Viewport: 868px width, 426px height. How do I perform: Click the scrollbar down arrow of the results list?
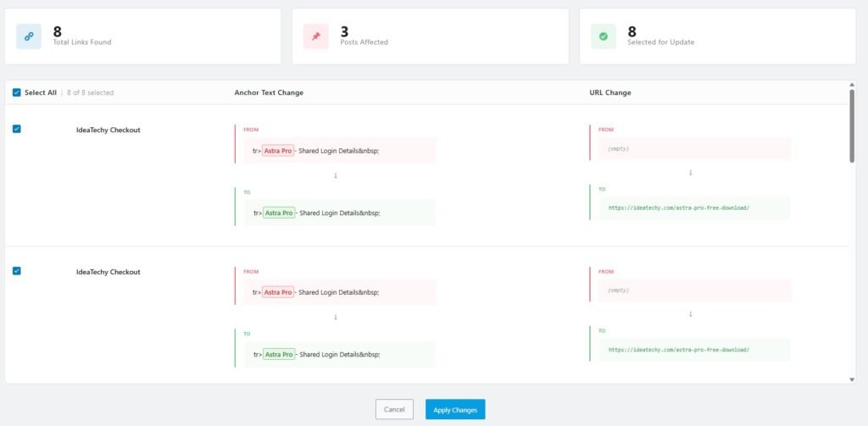[852, 379]
